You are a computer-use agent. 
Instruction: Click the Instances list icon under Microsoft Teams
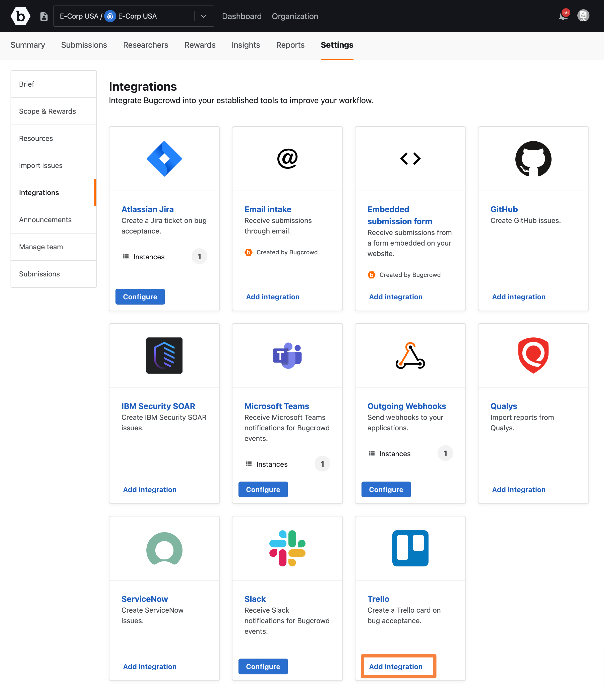tap(249, 464)
